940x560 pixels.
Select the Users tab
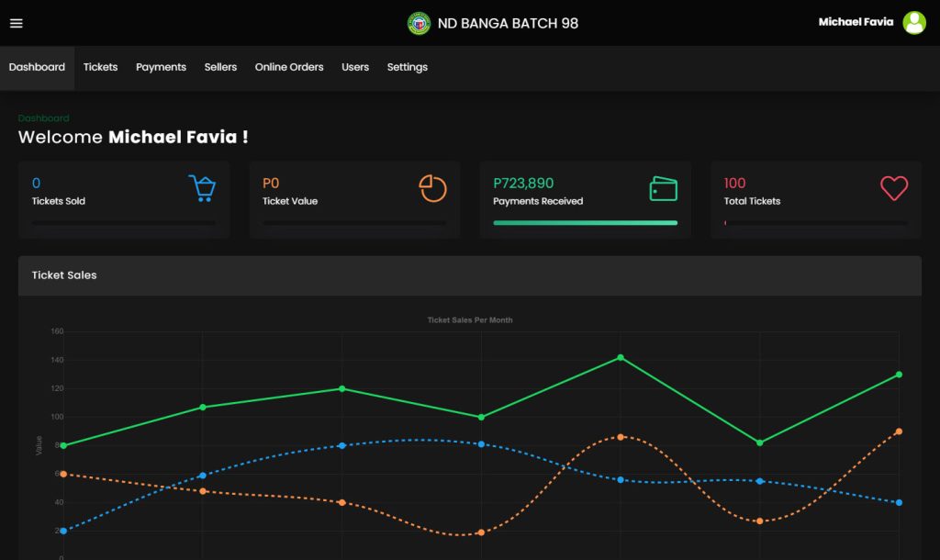pyautogui.click(x=355, y=67)
